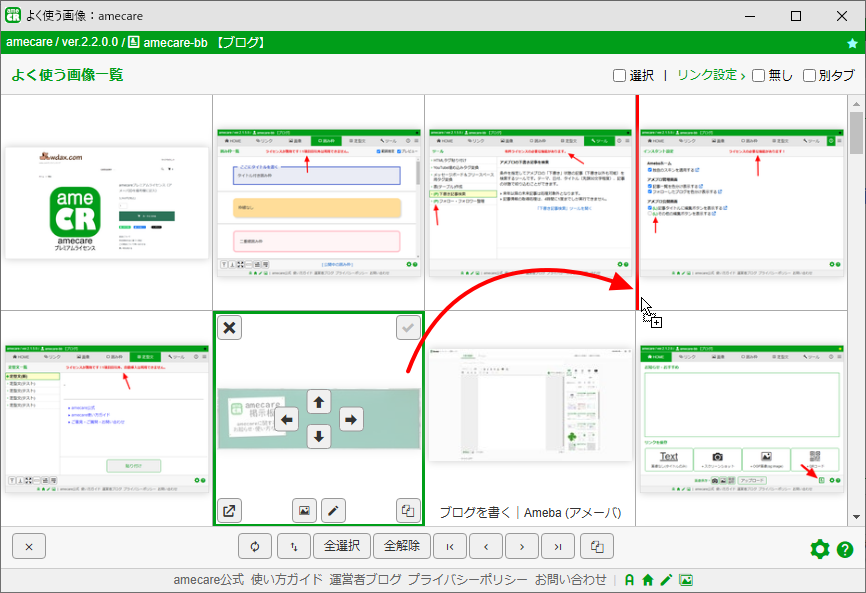Click the green settings gear icon

click(x=820, y=549)
